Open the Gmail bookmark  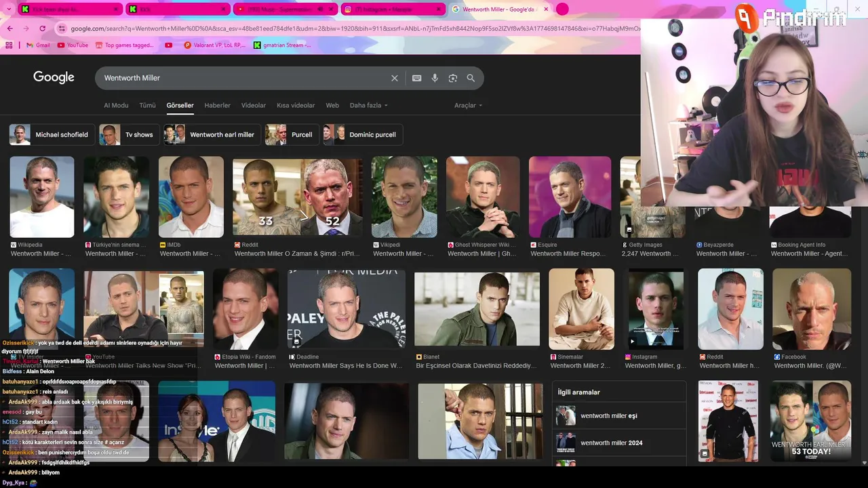38,45
